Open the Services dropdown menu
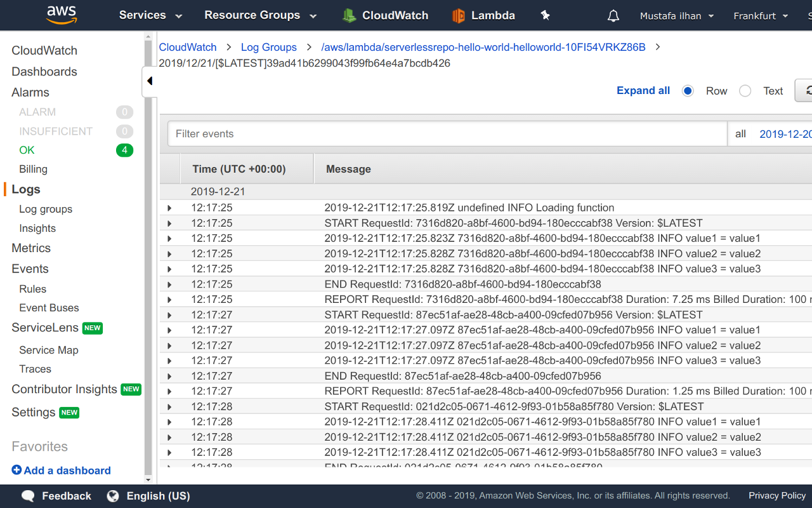 [151, 15]
